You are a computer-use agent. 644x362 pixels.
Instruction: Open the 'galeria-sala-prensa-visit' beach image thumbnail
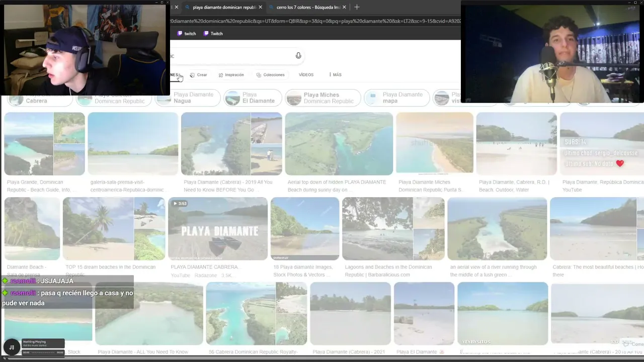click(133, 144)
